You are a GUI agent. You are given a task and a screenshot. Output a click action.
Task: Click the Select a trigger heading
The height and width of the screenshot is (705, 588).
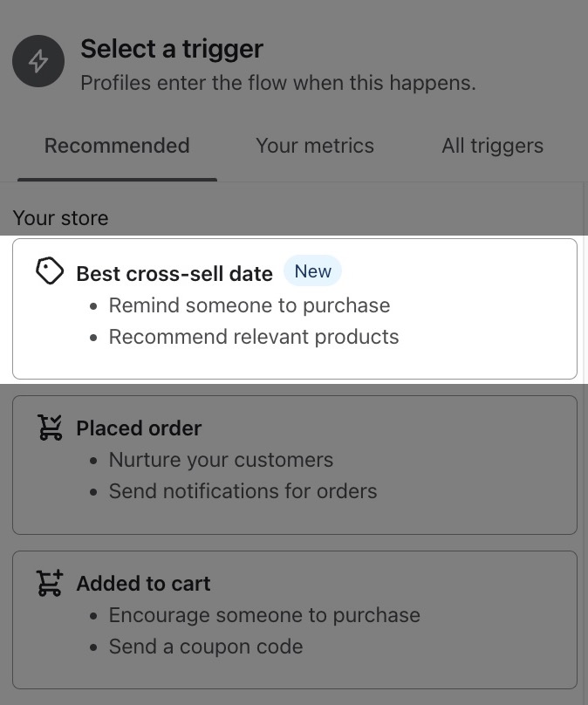(172, 49)
